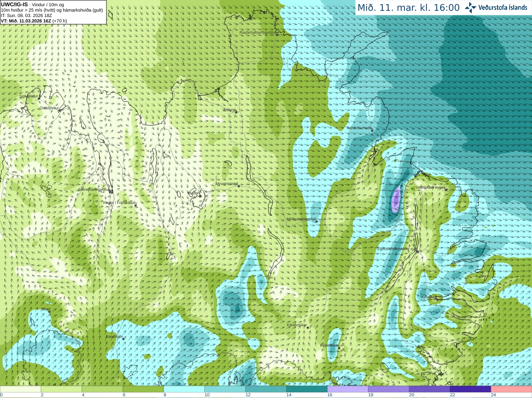This screenshot has width=532, height=398.
Task: Click the Kollaleira station dot
Action: pyautogui.click(x=437, y=299)
